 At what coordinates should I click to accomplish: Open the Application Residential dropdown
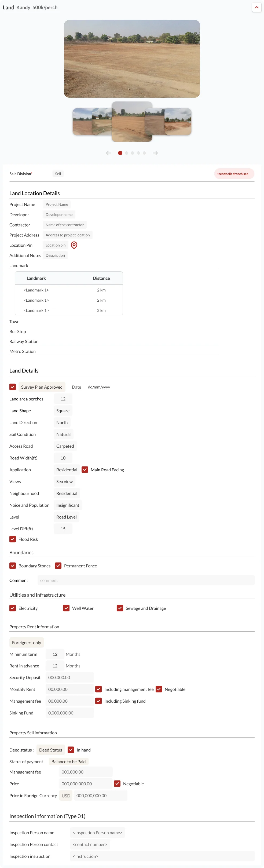(67, 470)
